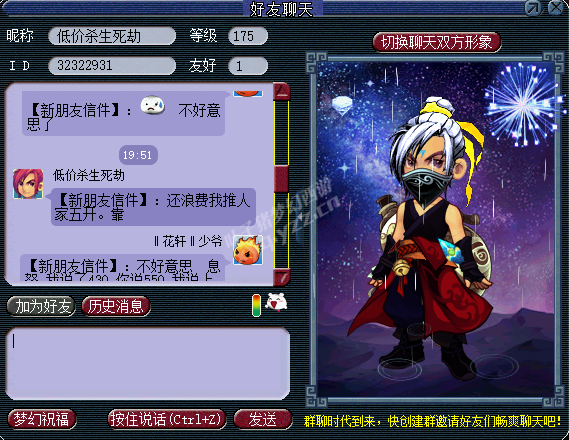Click 按住说话(Ctrl+Z) voice button
This screenshot has width=569, height=440.
coord(167,420)
